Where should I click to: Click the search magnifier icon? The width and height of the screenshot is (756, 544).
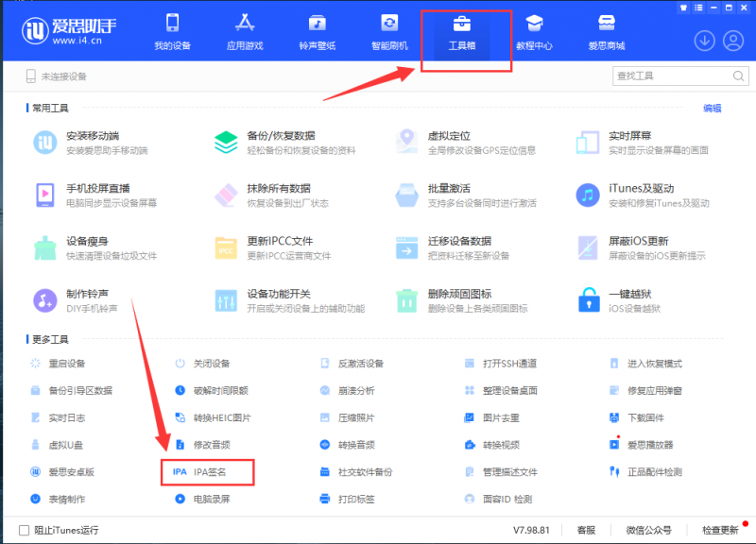pos(738,76)
